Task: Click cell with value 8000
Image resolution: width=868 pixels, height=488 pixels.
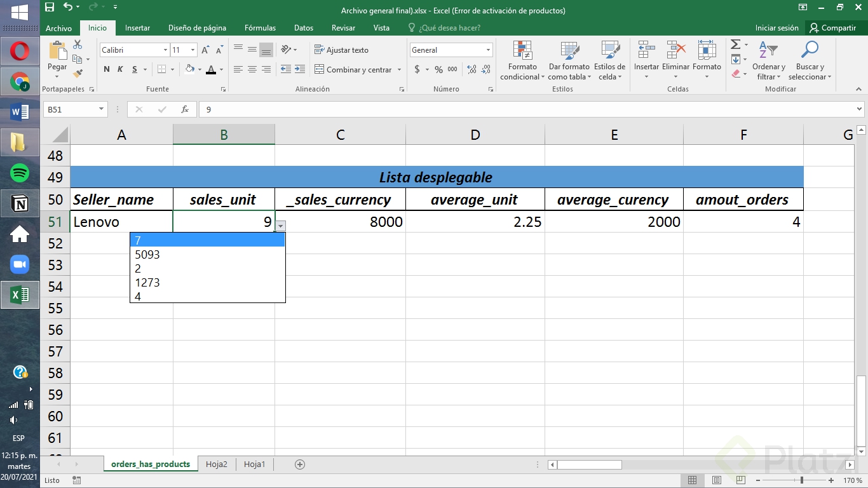Action: 340,222
